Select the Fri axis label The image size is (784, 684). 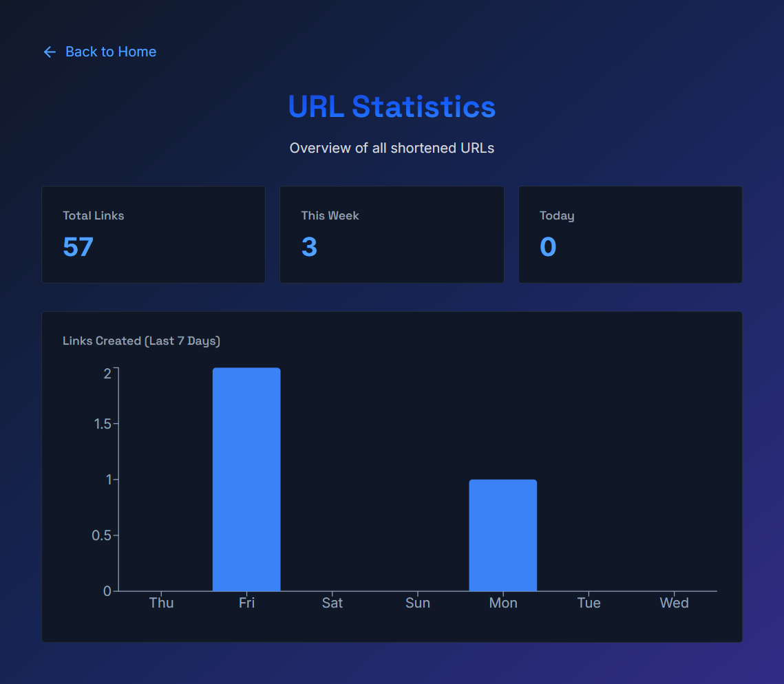[x=246, y=602]
